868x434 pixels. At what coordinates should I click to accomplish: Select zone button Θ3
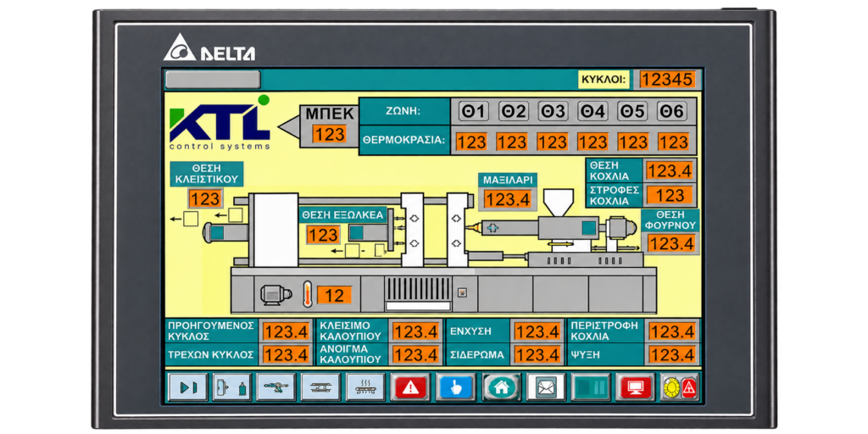(x=553, y=111)
